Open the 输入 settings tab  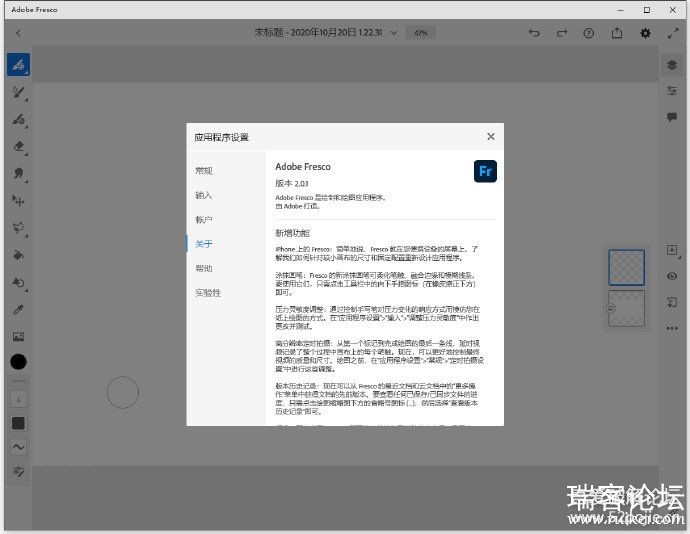coord(204,195)
